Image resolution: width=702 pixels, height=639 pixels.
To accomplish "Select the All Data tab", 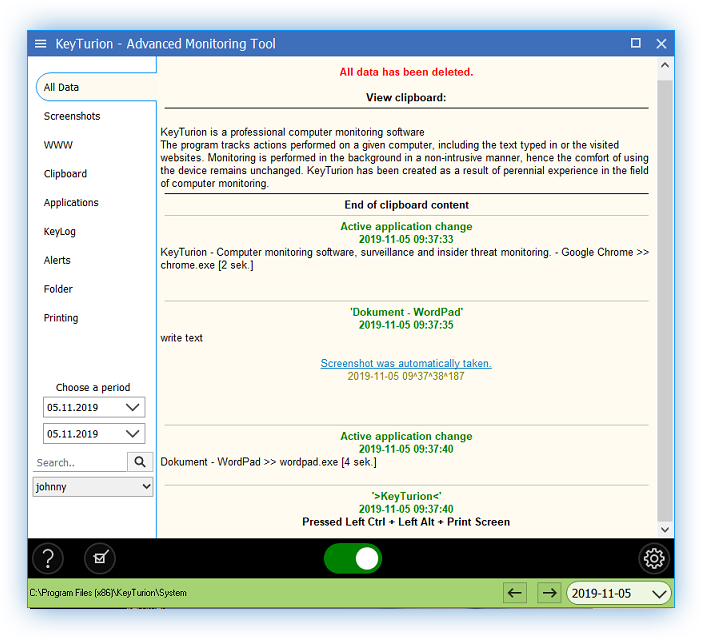I will coord(96,87).
